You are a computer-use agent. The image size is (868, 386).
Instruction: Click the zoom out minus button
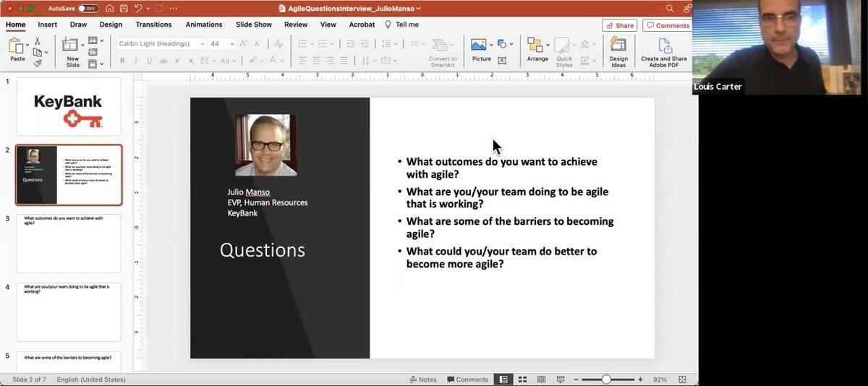coord(576,379)
